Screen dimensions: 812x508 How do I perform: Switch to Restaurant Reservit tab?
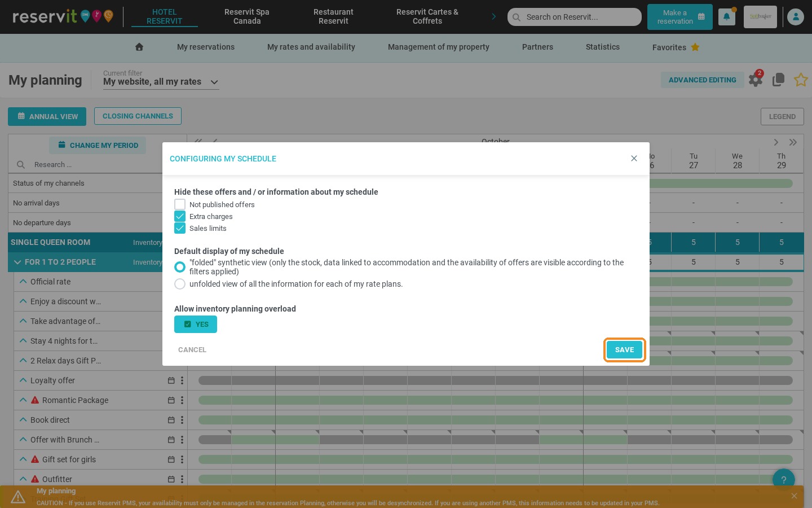click(x=333, y=16)
